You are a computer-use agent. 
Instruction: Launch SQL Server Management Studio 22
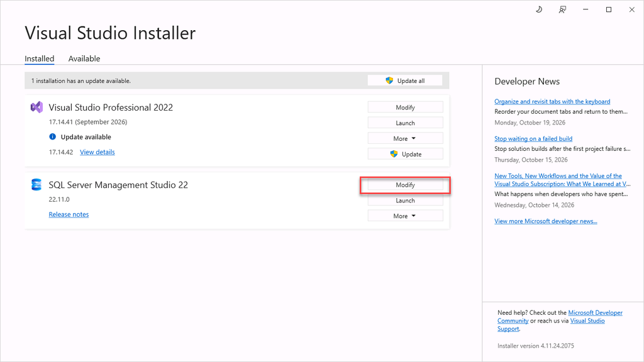406,200
